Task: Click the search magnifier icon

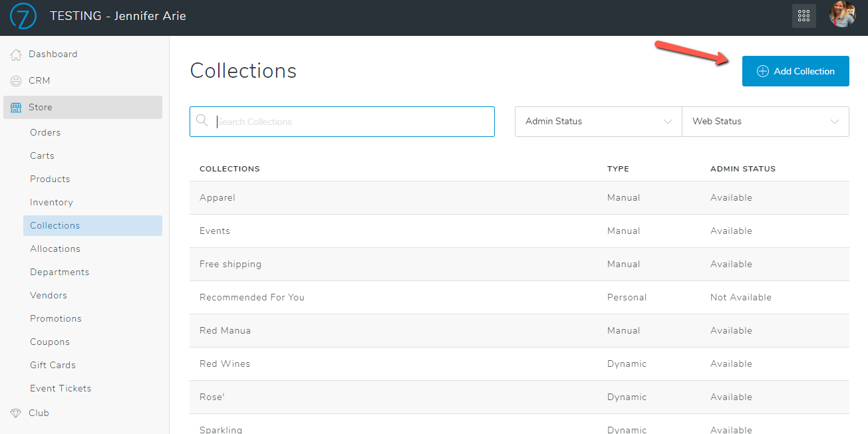Action: point(202,121)
